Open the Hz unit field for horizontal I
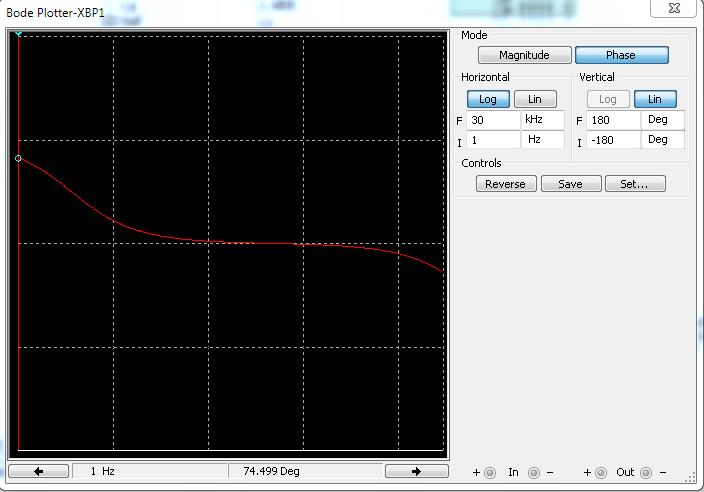The image size is (704, 492). pos(542,140)
